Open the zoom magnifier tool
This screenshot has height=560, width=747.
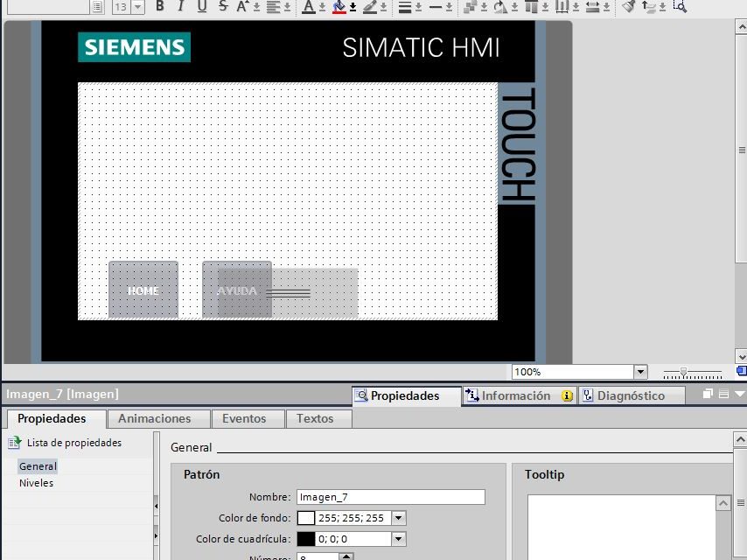pyautogui.click(x=681, y=6)
